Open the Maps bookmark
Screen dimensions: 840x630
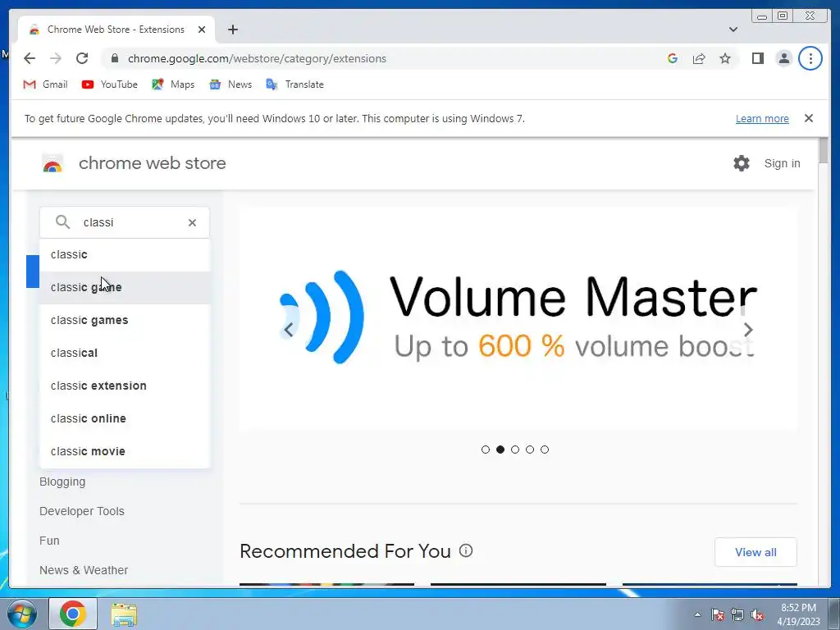click(x=173, y=84)
